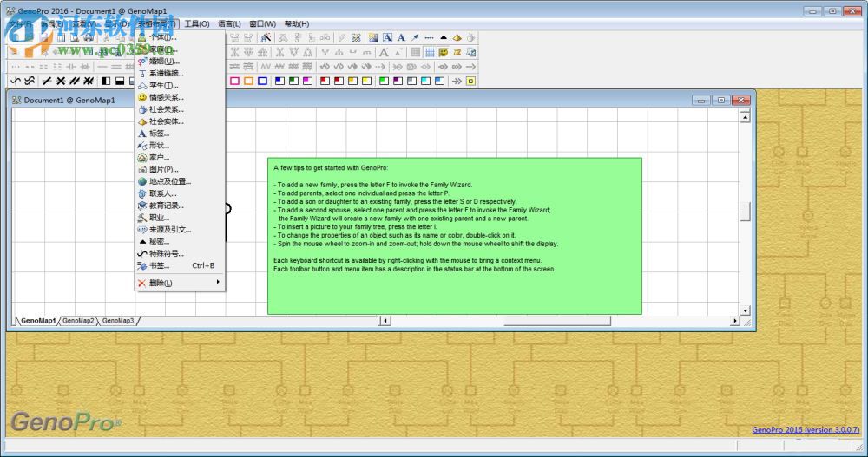Click the green tips note on canvas
This screenshot has height=457, width=868.
pyautogui.click(x=455, y=236)
